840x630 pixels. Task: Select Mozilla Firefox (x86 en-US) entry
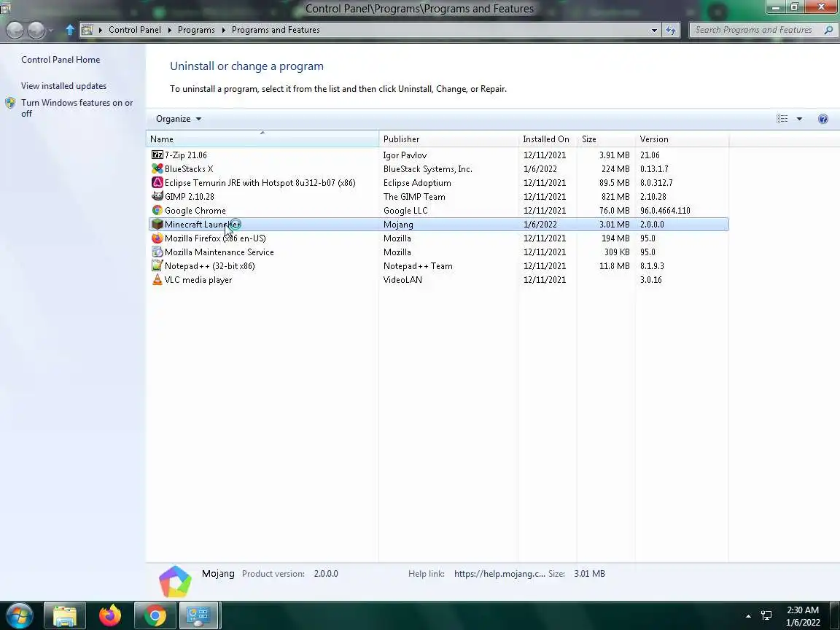pos(438,238)
